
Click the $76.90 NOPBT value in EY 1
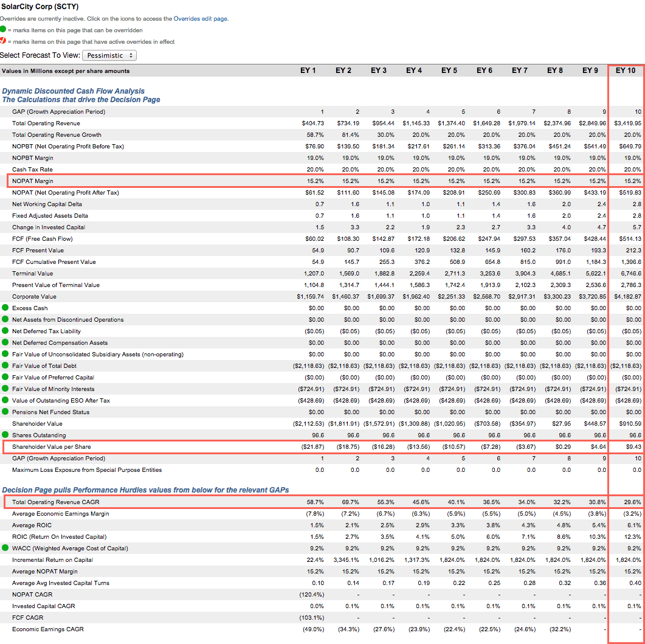[x=315, y=146]
